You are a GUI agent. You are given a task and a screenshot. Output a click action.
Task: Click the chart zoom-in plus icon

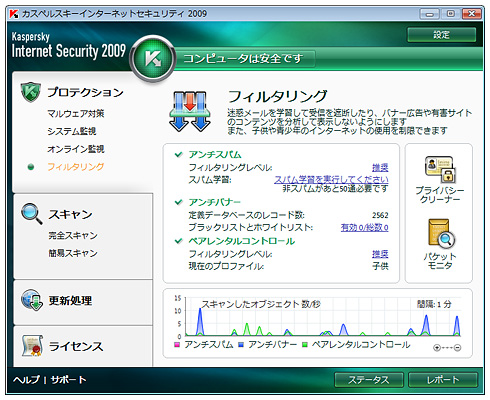tap(437, 348)
